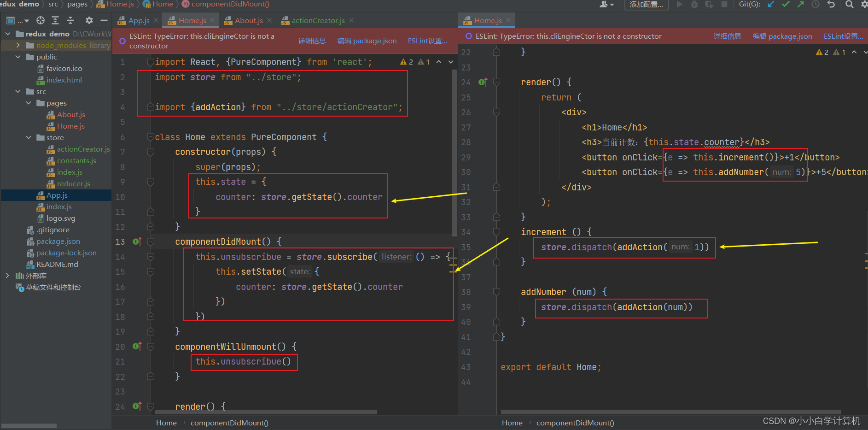Click override gutter icon at componentWillUnmount
The width and height of the screenshot is (868, 430).
coord(137,346)
